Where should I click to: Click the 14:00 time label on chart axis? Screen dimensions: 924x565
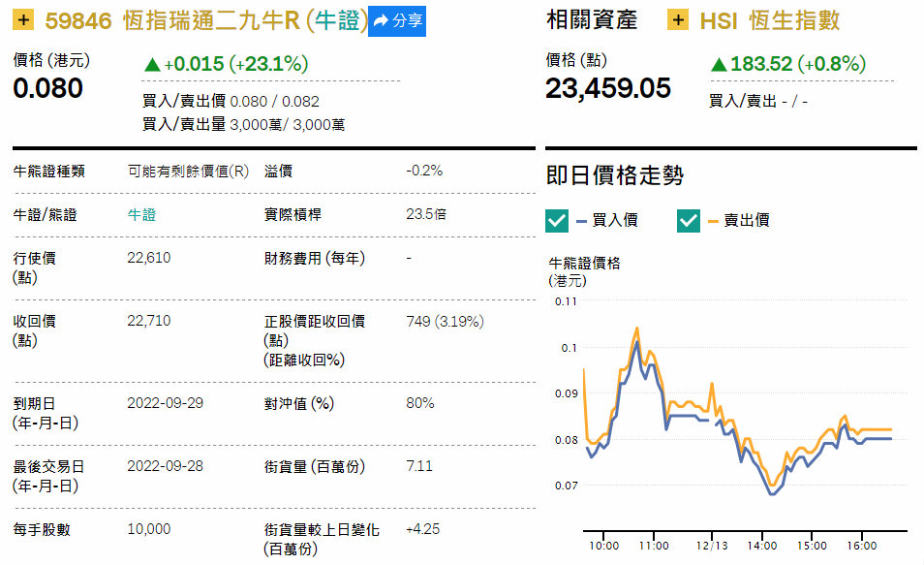762,547
